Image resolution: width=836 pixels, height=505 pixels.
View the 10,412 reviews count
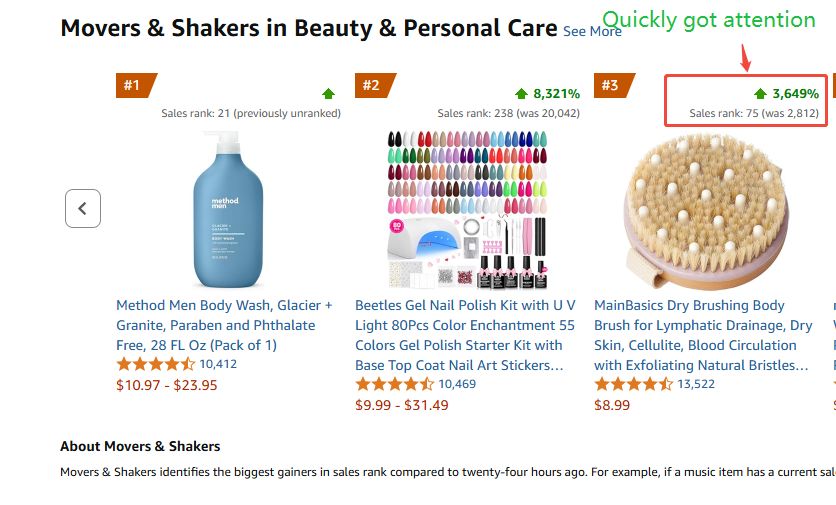(218, 364)
